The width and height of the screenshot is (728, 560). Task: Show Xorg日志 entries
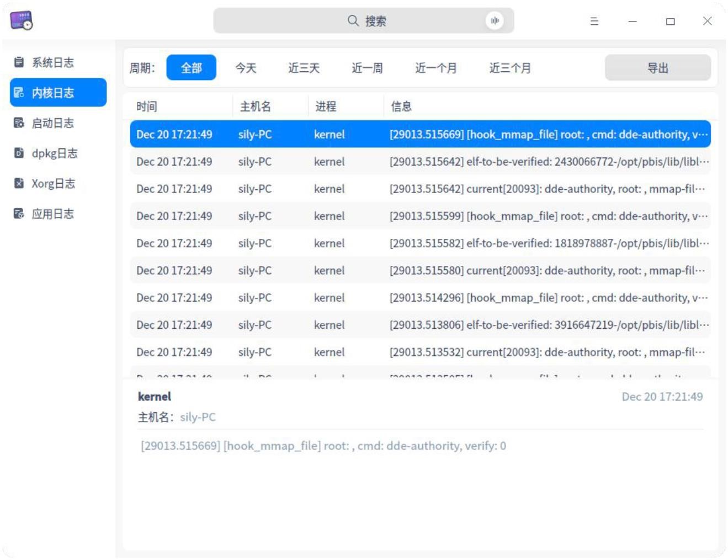(x=58, y=184)
